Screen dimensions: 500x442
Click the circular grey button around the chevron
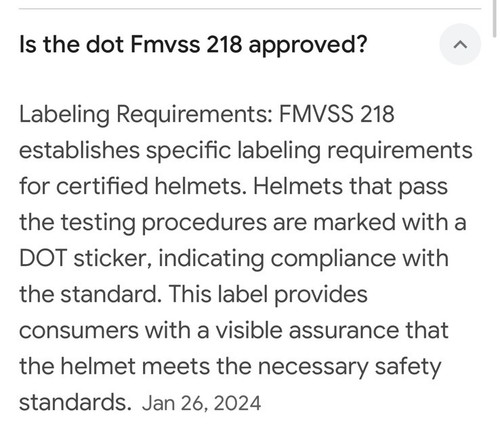(x=460, y=44)
